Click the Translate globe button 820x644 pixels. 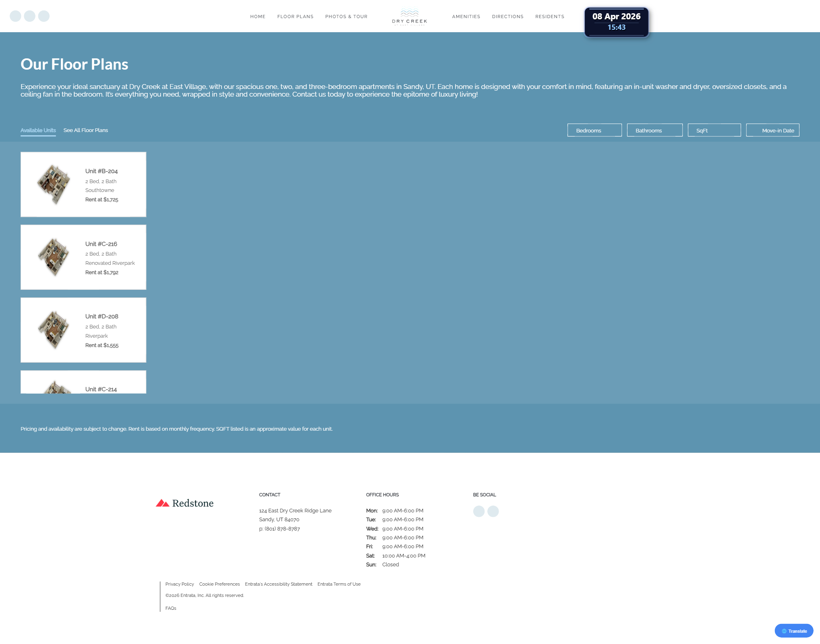click(x=793, y=631)
